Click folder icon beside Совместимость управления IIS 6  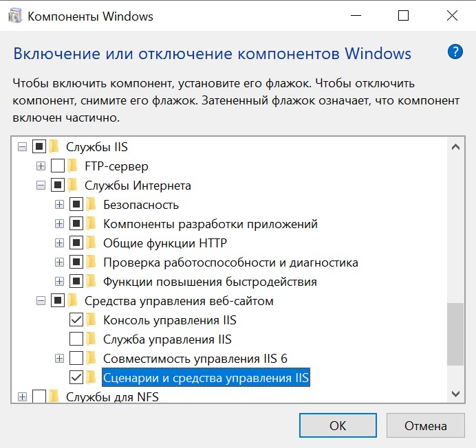coord(91,359)
